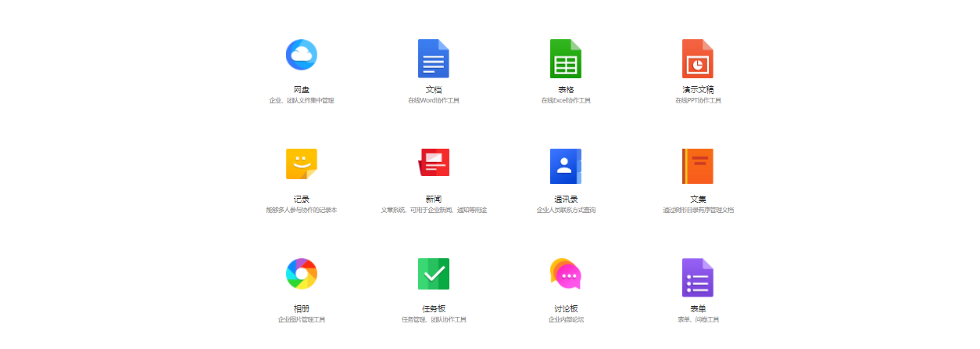
Task: Click description '通过树形目录有序管理文档'
Action: 698,210
